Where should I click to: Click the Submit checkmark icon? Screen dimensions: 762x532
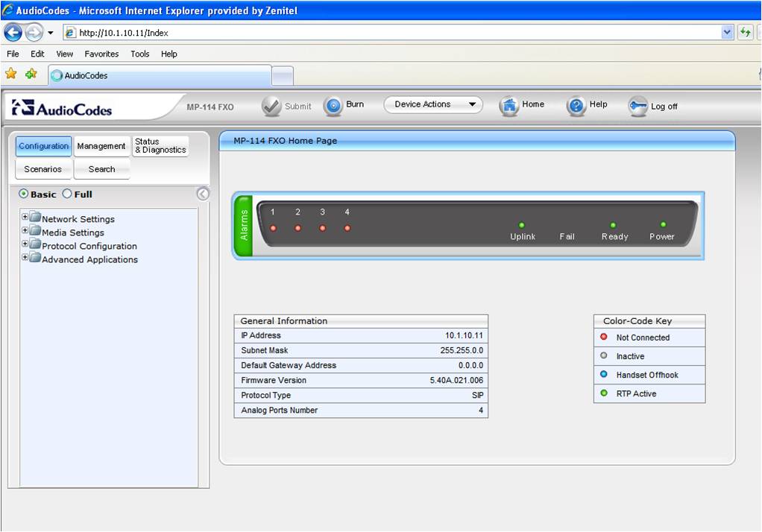point(271,107)
